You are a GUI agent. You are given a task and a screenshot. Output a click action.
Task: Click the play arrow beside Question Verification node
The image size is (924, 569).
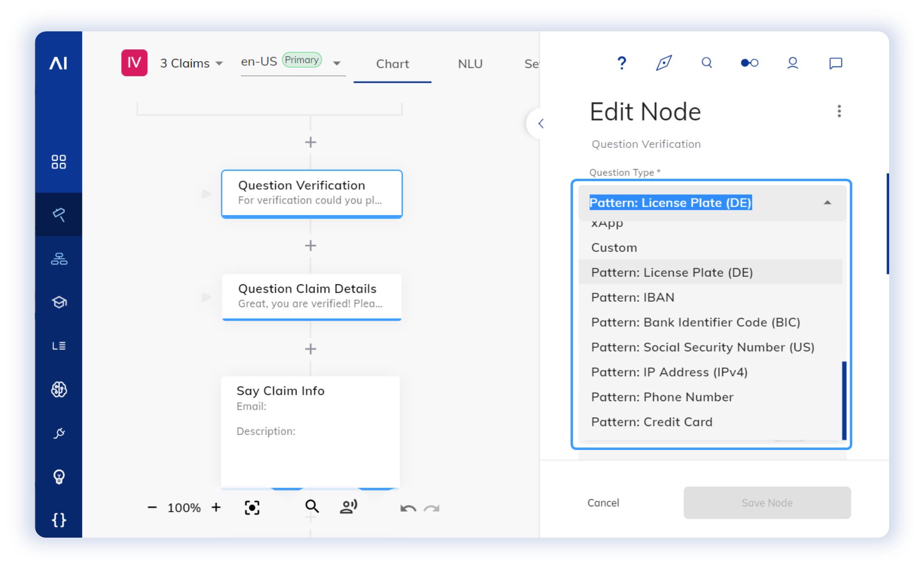click(x=206, y=194)
